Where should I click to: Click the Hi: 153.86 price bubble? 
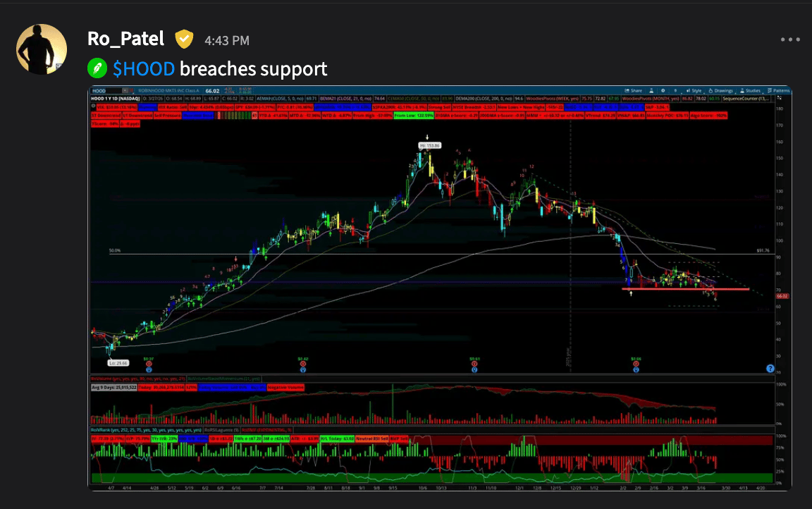[430, 145]
